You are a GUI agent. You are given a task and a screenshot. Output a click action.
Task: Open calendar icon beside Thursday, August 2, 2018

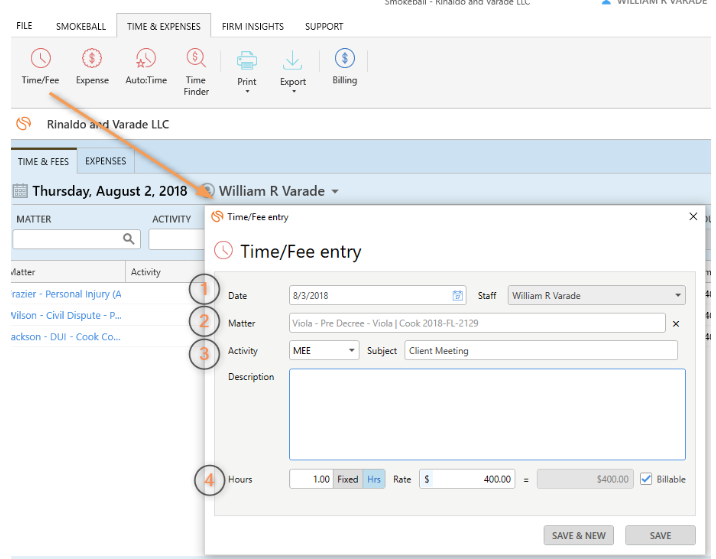tap(20, 190)
